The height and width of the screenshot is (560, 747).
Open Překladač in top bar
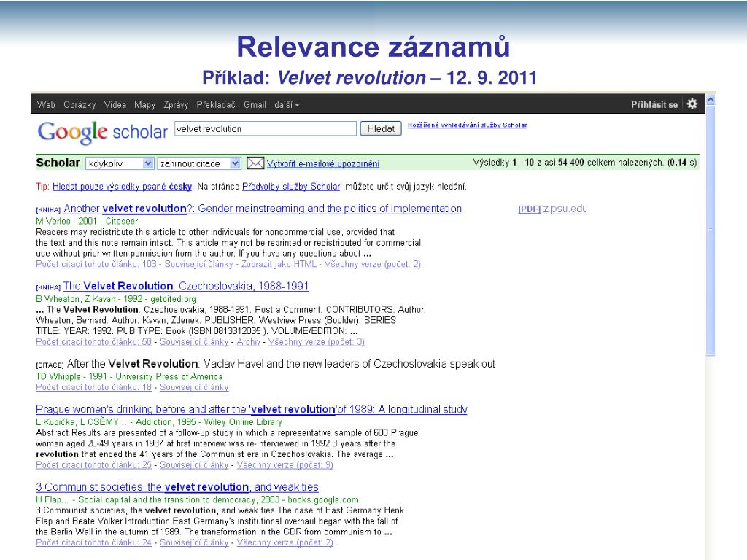click(x=216, y=105)
